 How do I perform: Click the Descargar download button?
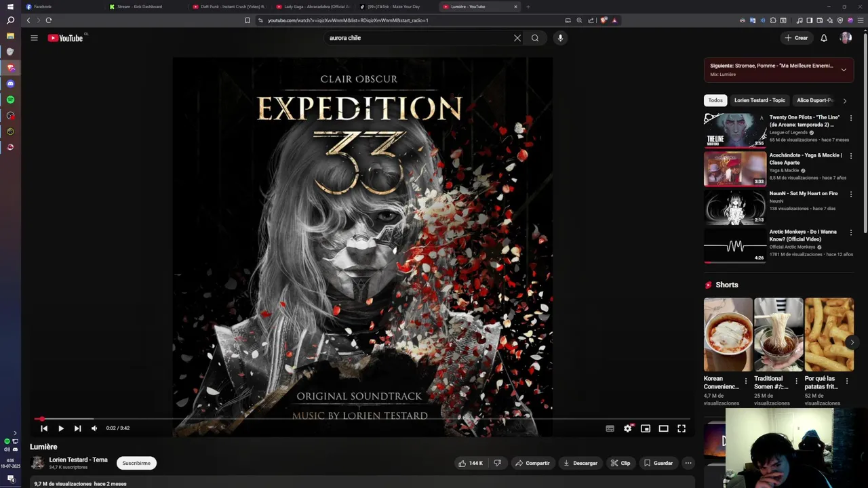click(580, 463)
